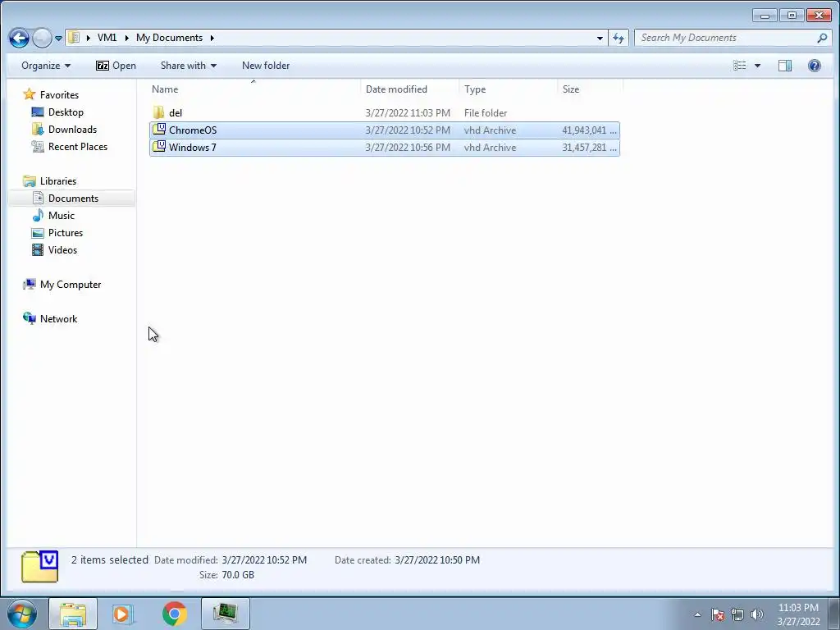The height and width of the screenshot is (630, 840).
Task: Click the del folder name
Action: 176,113
